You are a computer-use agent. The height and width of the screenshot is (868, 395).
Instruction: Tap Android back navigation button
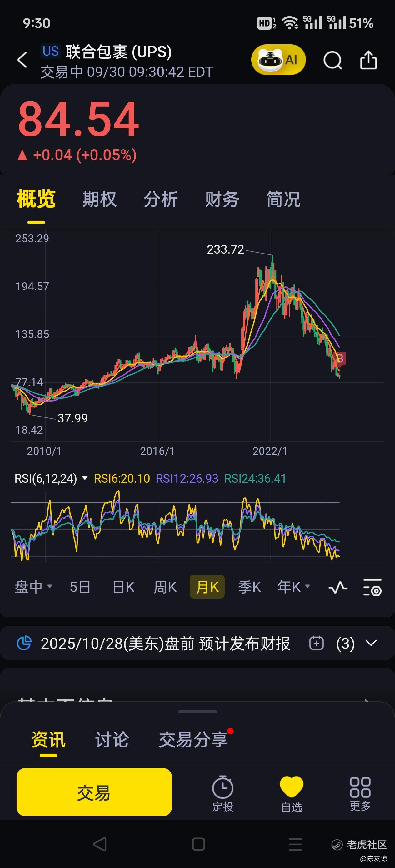coord(99,844)
